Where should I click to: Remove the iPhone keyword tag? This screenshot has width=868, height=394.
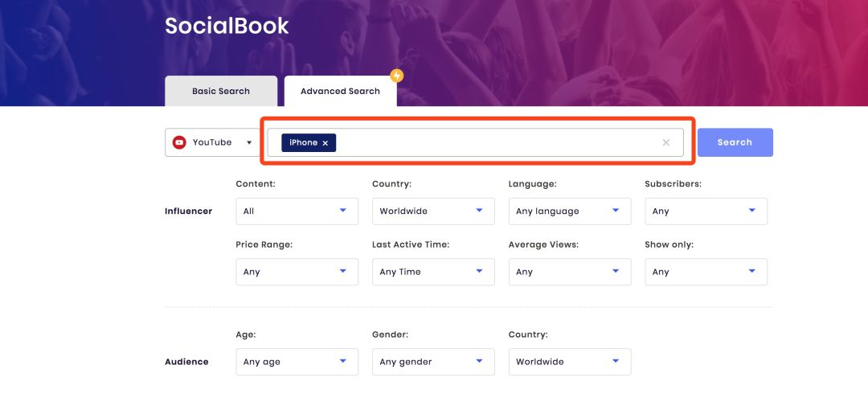coord(325,143)
